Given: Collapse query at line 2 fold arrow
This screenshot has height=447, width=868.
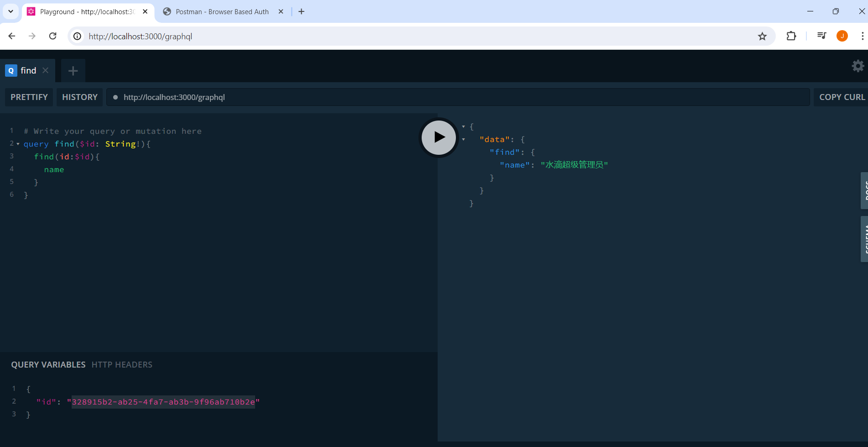Looking at the screenshot, I should tap(18, 144).
